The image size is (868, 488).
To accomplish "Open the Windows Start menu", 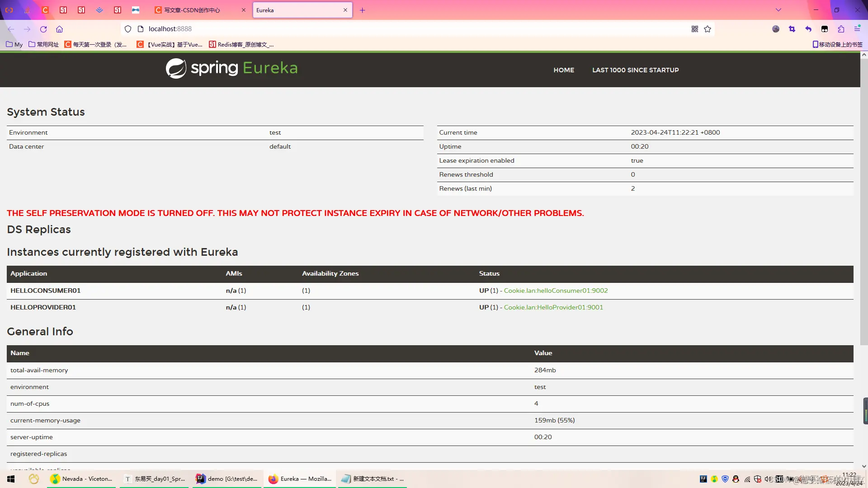I will pos(11,479).
